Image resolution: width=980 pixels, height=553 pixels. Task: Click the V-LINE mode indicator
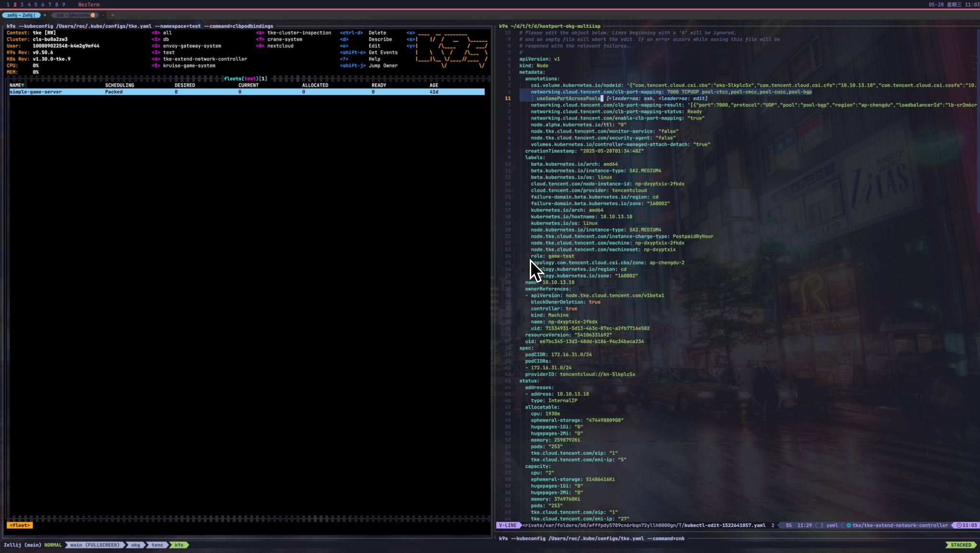coord(508,525)
